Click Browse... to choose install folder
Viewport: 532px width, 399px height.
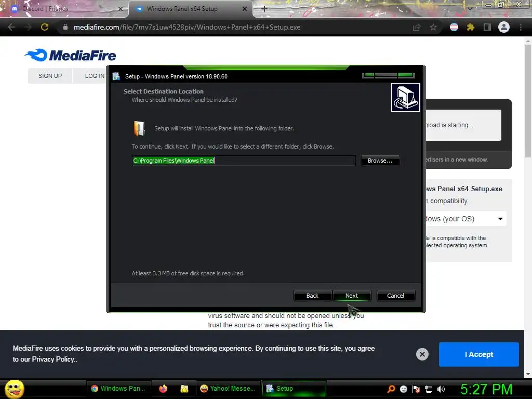point(380,161)
